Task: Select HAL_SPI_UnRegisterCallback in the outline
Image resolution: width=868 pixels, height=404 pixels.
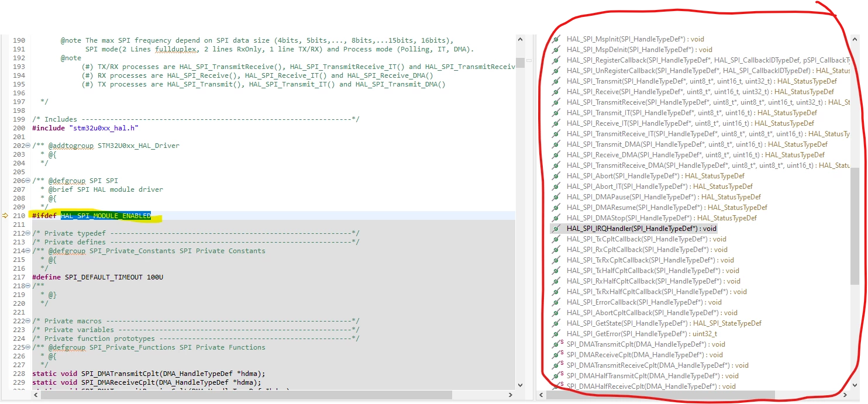Action: pos(708,71)
